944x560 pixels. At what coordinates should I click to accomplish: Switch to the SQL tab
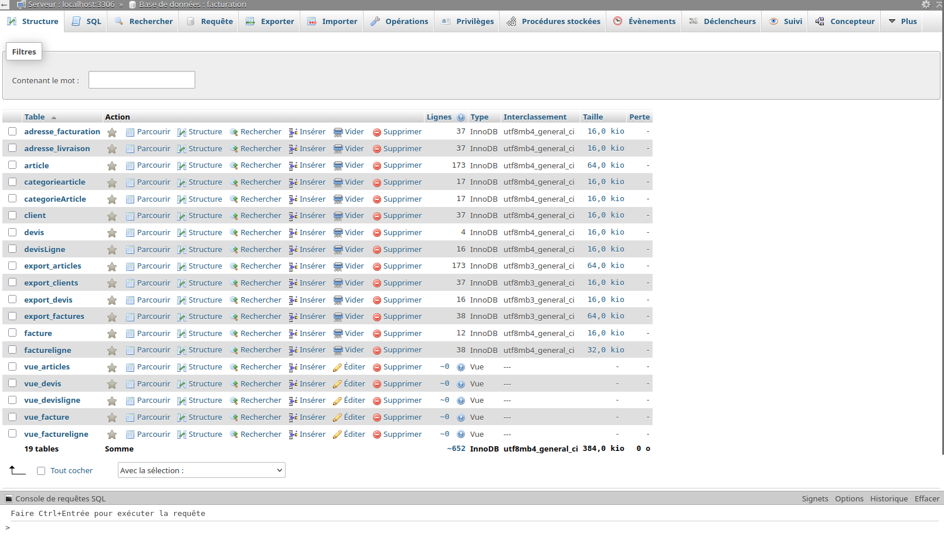pos(87,21)
